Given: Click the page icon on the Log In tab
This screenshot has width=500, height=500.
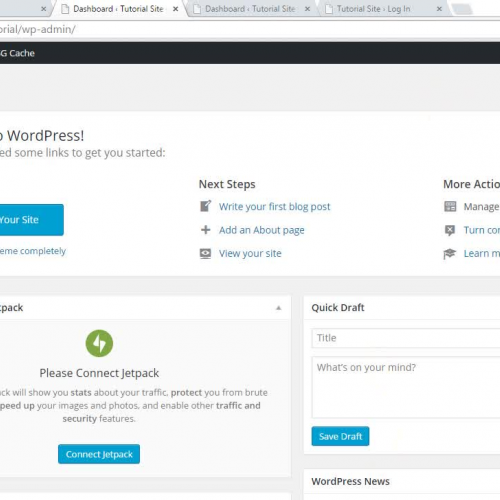Looking at the screenshot, I should click(x=329, y=9).
